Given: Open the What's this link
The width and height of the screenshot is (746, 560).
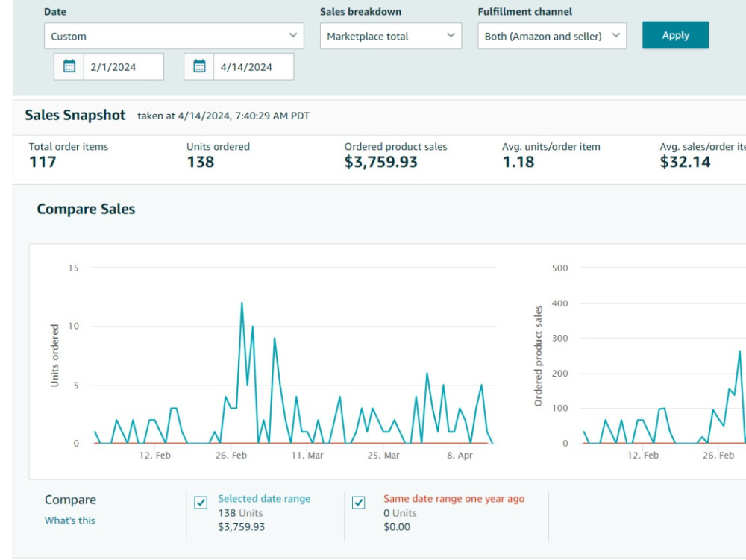Looking at the screenshot, I should click(70, 520).
